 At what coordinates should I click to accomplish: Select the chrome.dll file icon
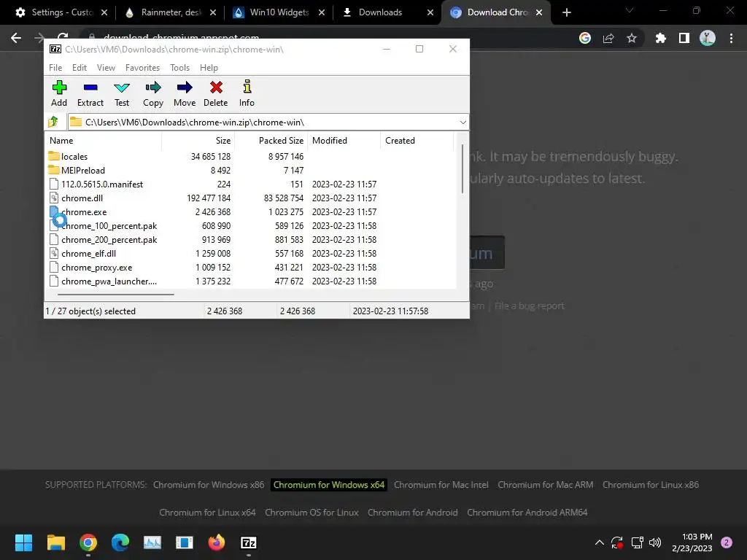point(54,198)
